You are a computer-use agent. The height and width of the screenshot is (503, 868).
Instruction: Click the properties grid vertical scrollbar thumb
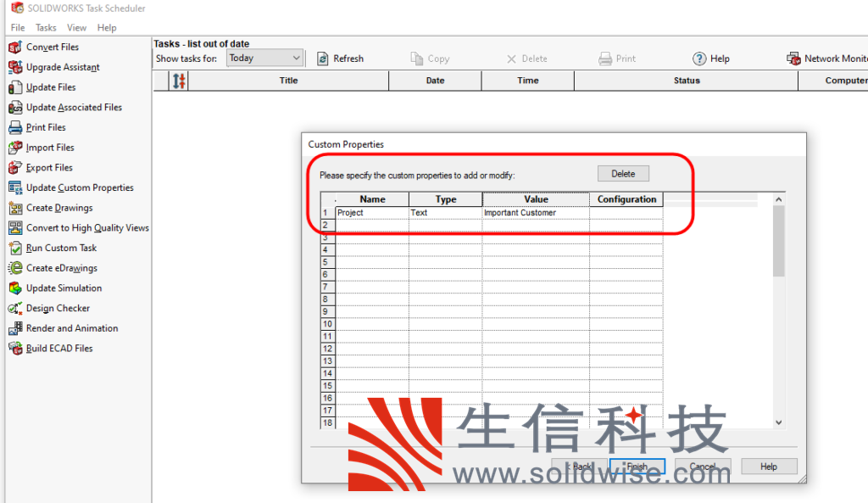coord(779,241)
